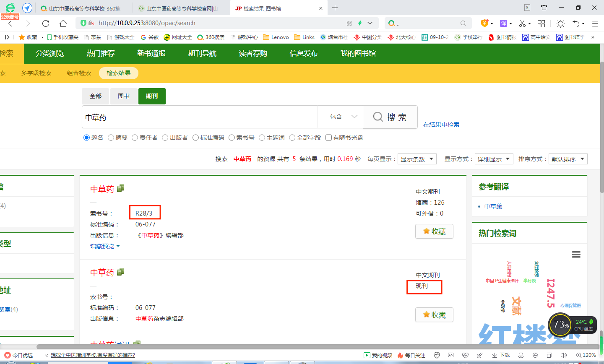
Task: Select the 责任者 search field option
Action: tap(135, 138)
